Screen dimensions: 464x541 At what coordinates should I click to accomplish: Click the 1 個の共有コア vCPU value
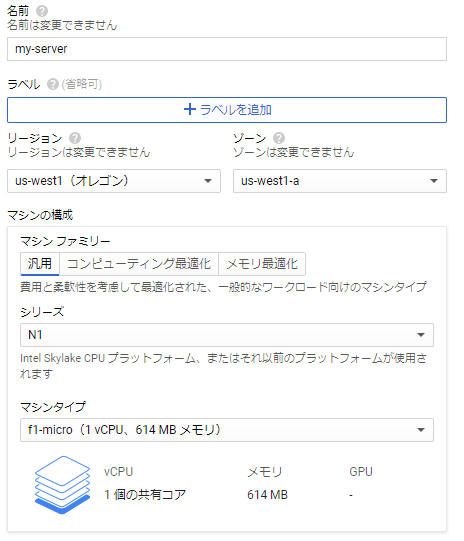tap(145, 495)
